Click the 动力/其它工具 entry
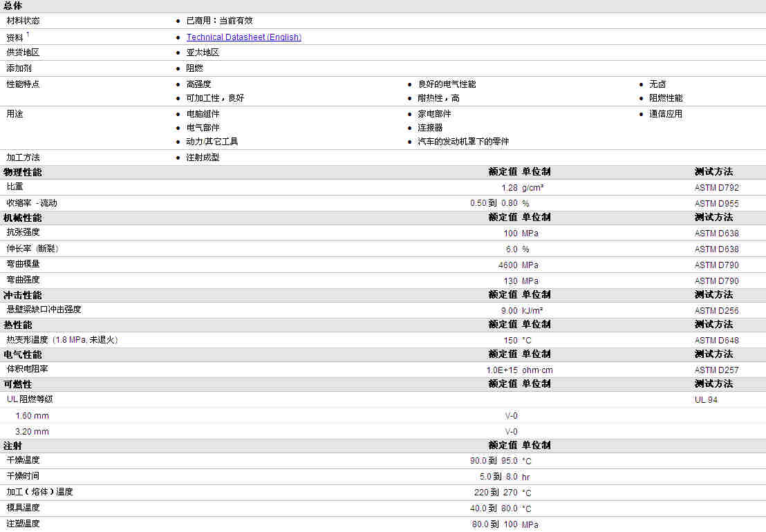This screenshot has width=766, height=532. click(212, 142)
